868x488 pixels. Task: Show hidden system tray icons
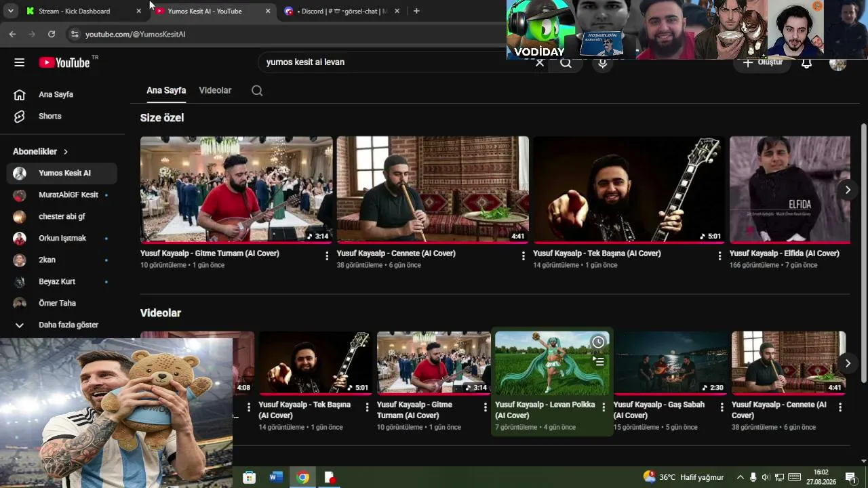click(x=740, y=477)
